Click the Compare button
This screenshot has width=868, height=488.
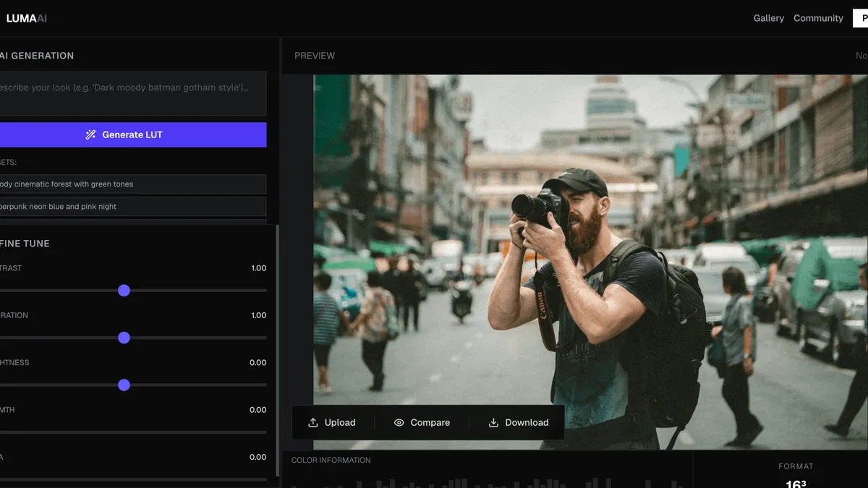(x=422, y=422)
